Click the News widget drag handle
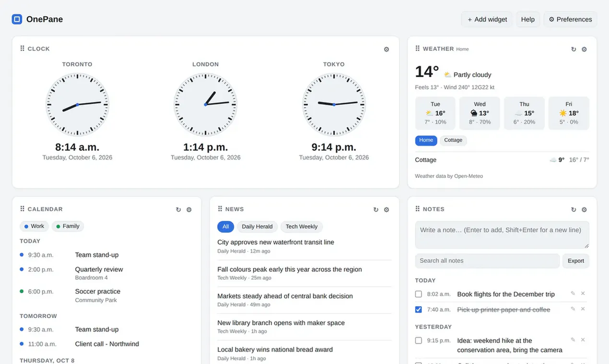Viewport: 609px width, 364px height. click(x=220, y=209)
